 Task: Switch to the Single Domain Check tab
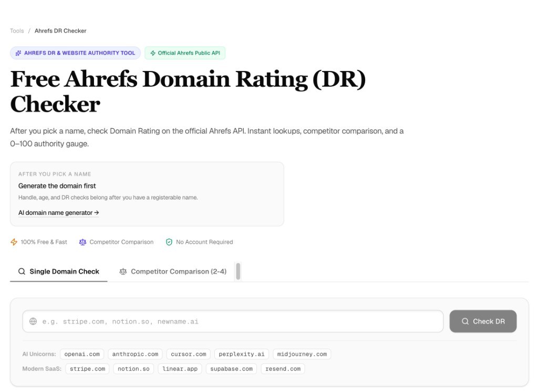pos(59,272)
